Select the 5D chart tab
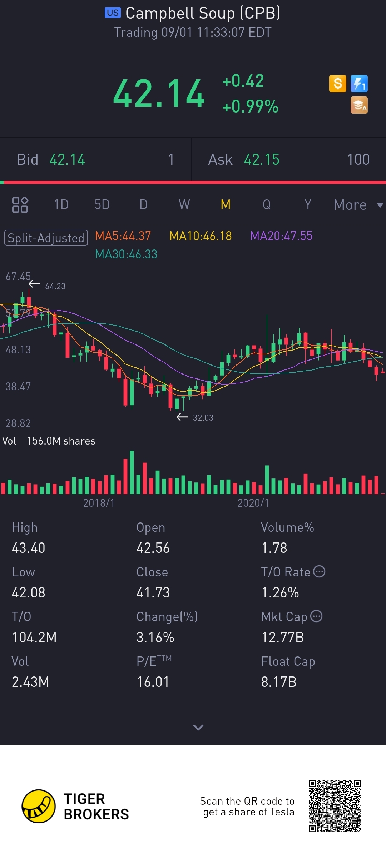The height and width of the screenshot is (868, 386). click(102, 205)
